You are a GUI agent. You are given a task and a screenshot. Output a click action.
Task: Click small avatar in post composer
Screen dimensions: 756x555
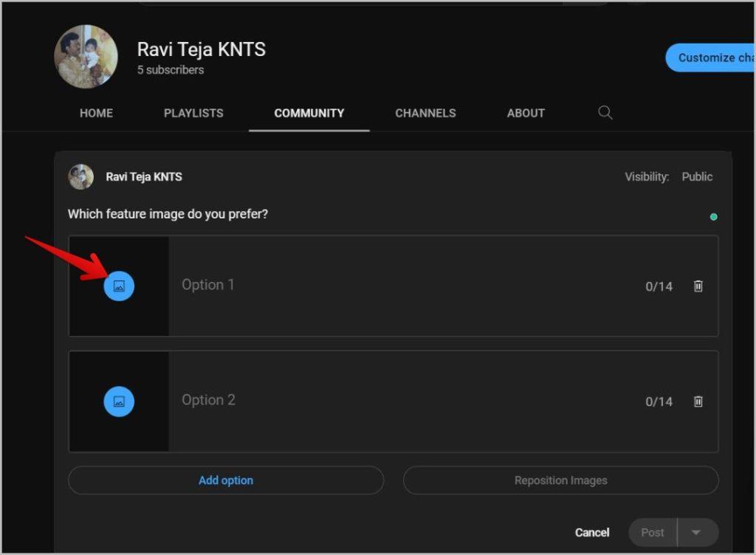[x=80, y=177]
